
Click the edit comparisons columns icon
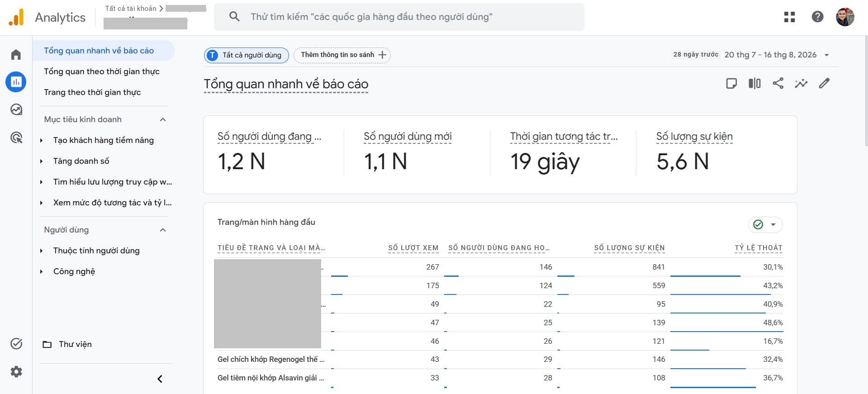(x=754, y=83)
